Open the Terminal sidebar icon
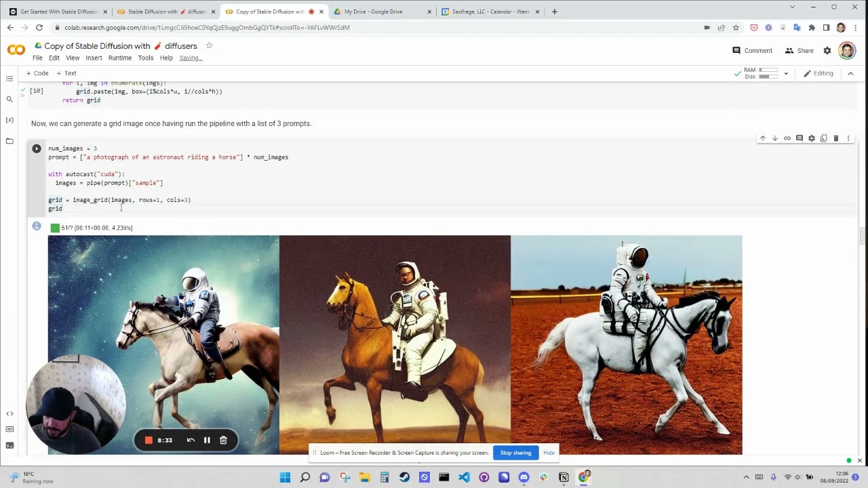868x488 pixels. [9, 445]
